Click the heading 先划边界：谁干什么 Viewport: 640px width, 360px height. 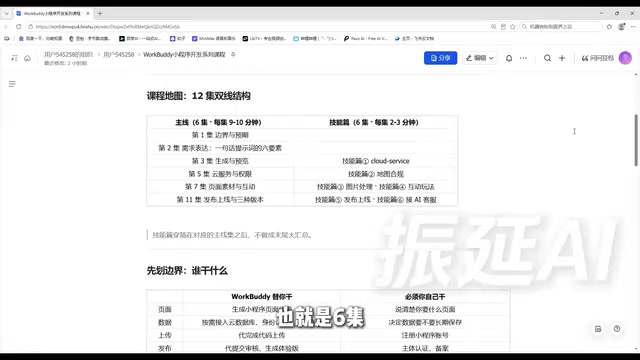coord(187,271)
